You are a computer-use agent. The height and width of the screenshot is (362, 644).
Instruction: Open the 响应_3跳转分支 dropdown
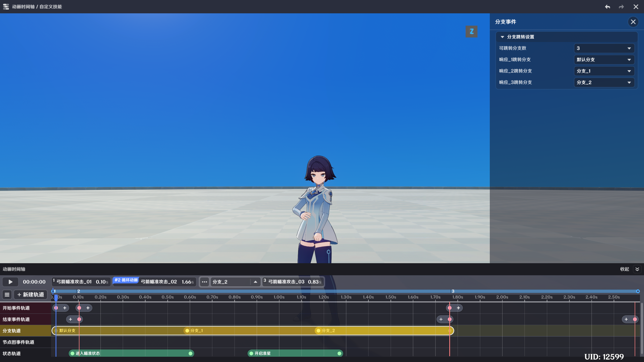(604, 82)
